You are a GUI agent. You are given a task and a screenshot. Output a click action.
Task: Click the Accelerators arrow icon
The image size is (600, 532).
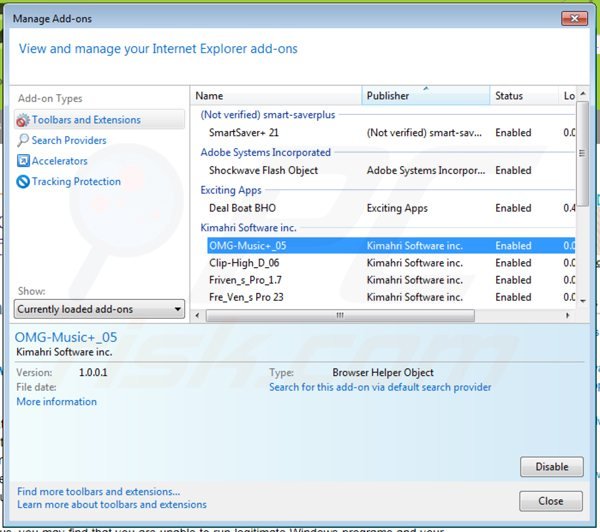point(23,161)
